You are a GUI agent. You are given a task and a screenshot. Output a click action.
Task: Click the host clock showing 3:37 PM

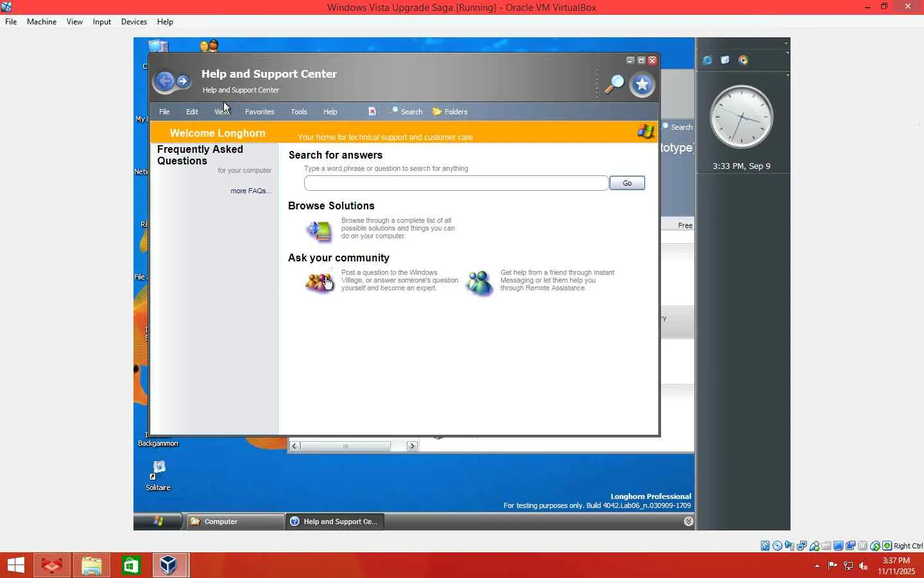point(896,566)
